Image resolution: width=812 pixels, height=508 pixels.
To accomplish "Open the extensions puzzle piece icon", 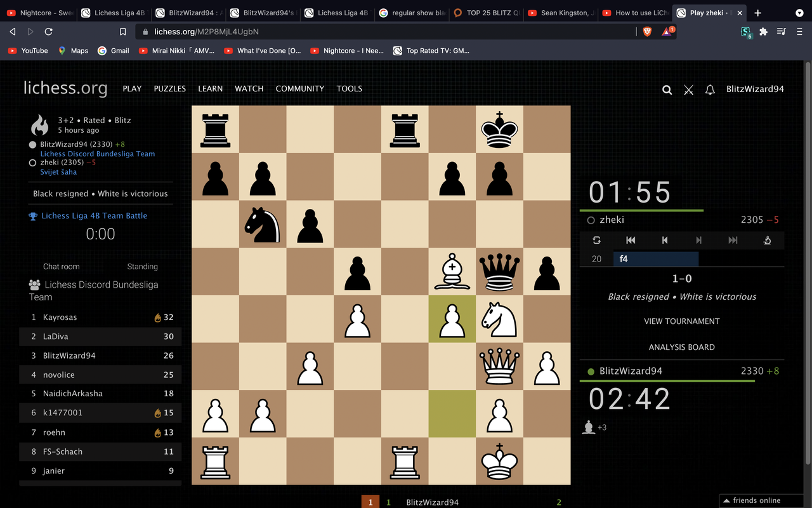I will coord(763,31).
